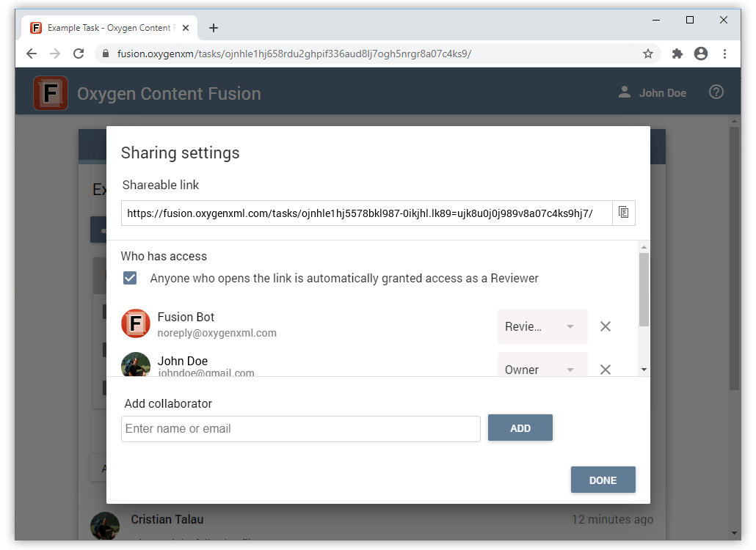Click the ADD collaborator button
Viewport: 756px width, 550px height.
point(520,428)
